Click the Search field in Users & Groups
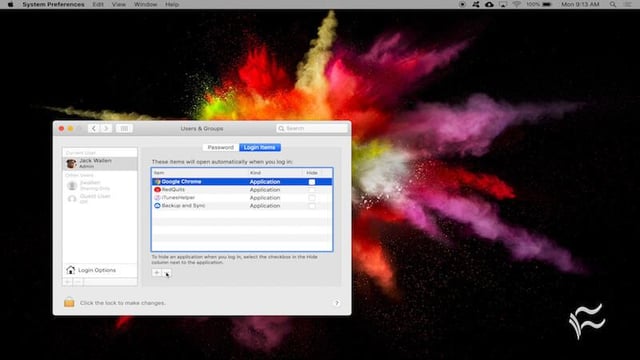 pyautogui.click(x=312, y=128)
